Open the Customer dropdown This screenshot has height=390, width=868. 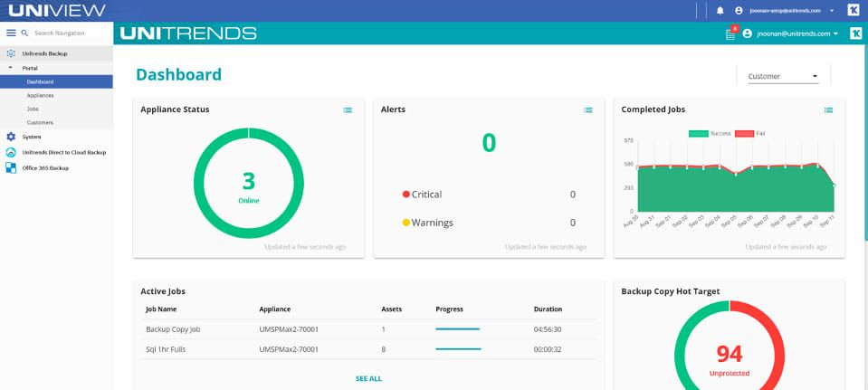tap(783, 76)
